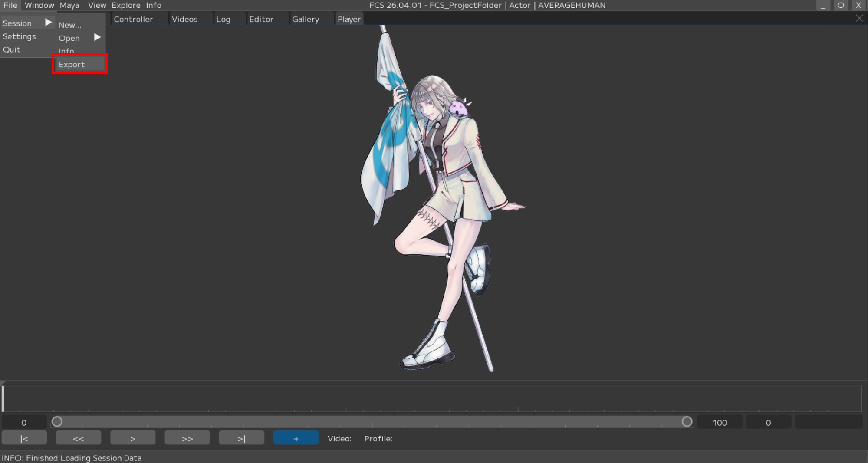Image resolution: width=868 pixels, height=463 pixels.
Task: Choose Export from the Session submenu
Action: tap(79, 64)
